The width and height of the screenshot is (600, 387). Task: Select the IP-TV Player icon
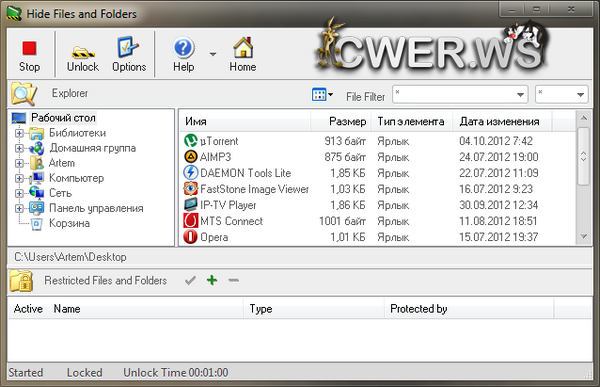click(191, 205)
